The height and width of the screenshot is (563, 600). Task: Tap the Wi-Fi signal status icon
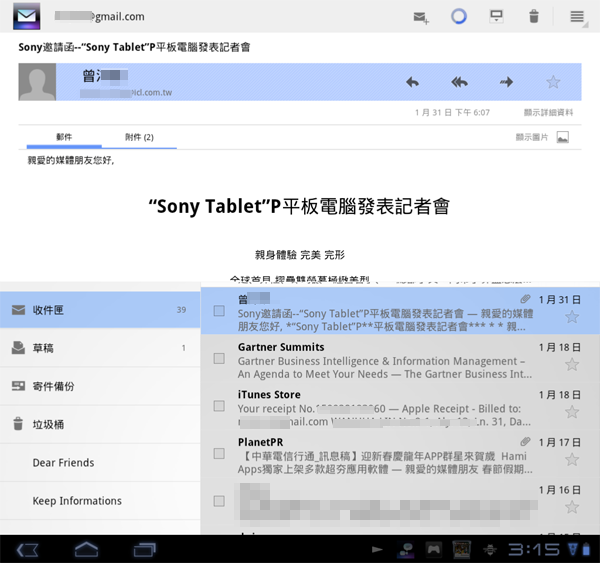pos(573,550)
